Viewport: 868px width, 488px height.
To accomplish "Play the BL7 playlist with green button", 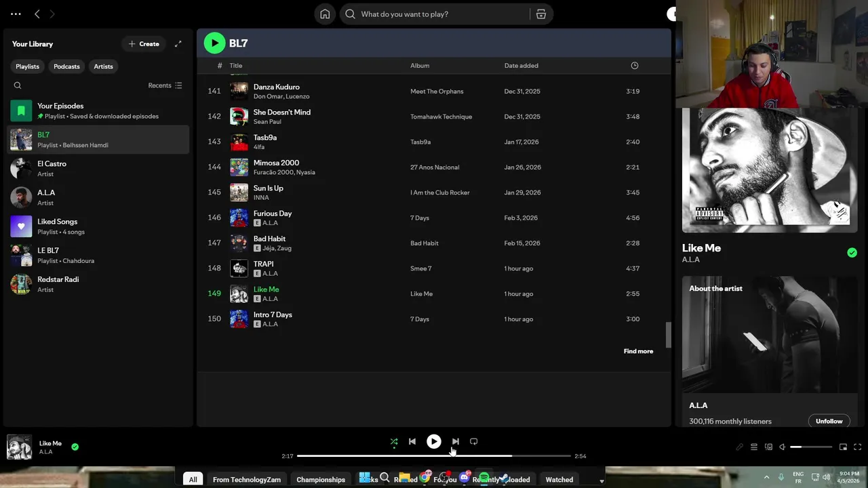I will click(214, 43).
